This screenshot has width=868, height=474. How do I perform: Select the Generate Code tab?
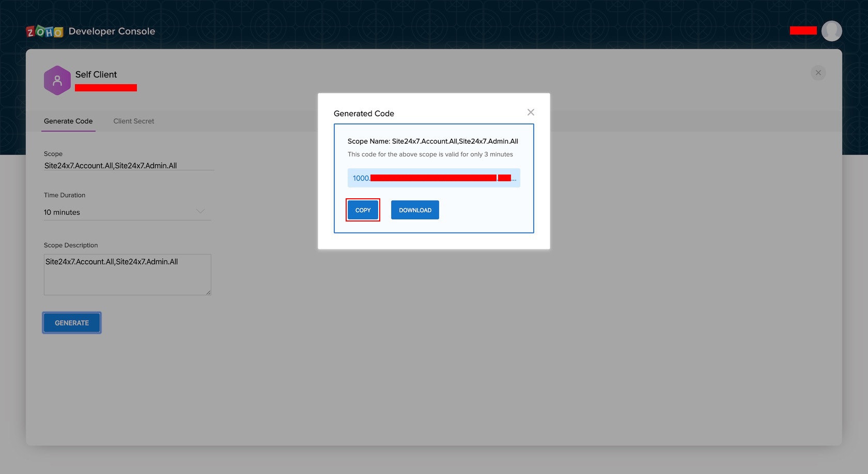68,121
